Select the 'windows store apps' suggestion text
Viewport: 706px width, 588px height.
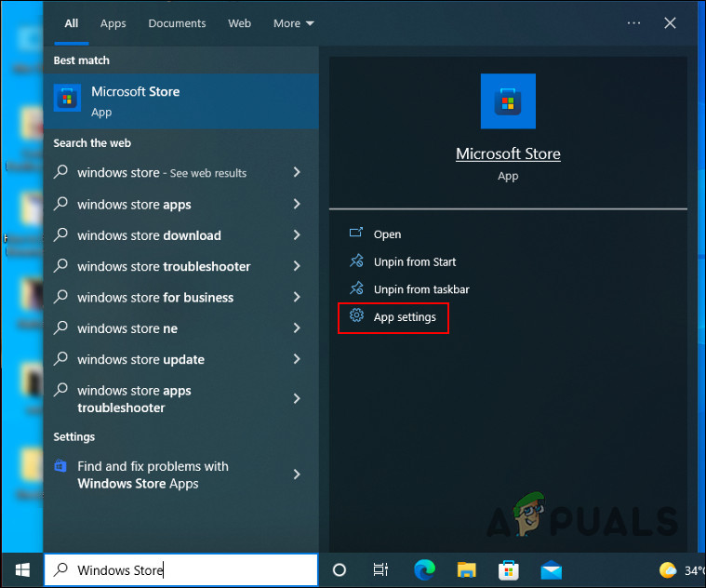tap(134, 205)
